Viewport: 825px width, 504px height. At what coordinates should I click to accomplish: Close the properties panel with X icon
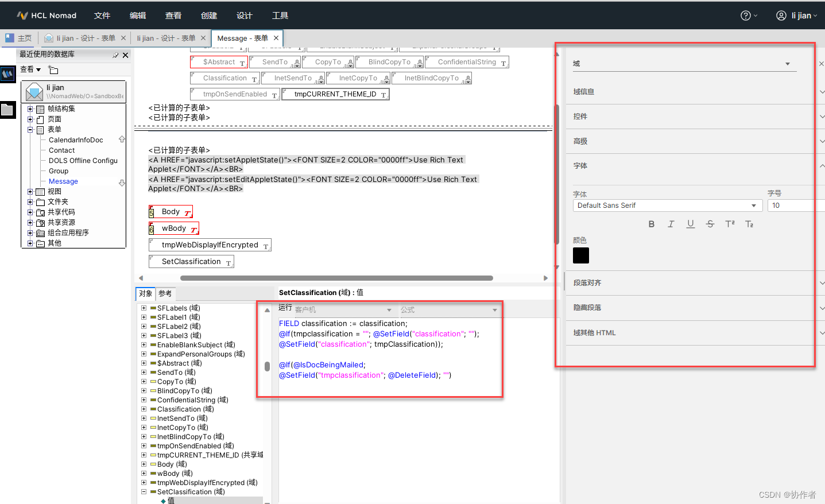pyautogui.click(x=821, y=64)
